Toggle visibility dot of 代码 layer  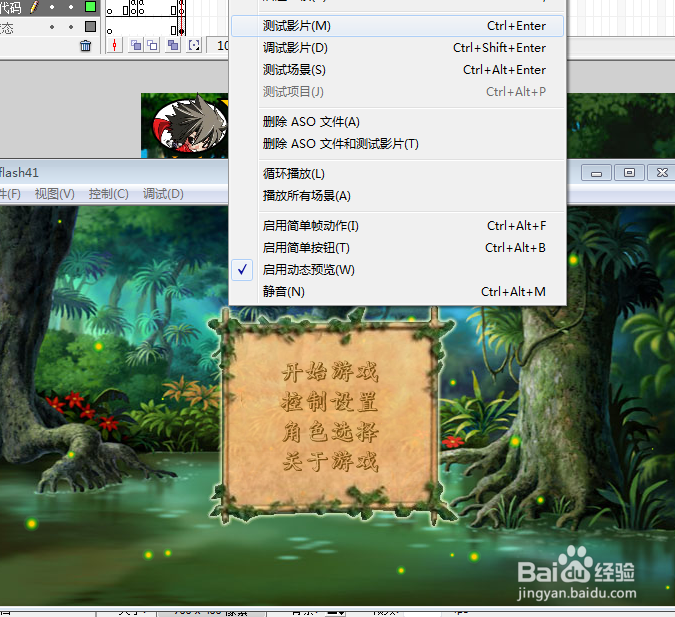(x=52, y=7)
